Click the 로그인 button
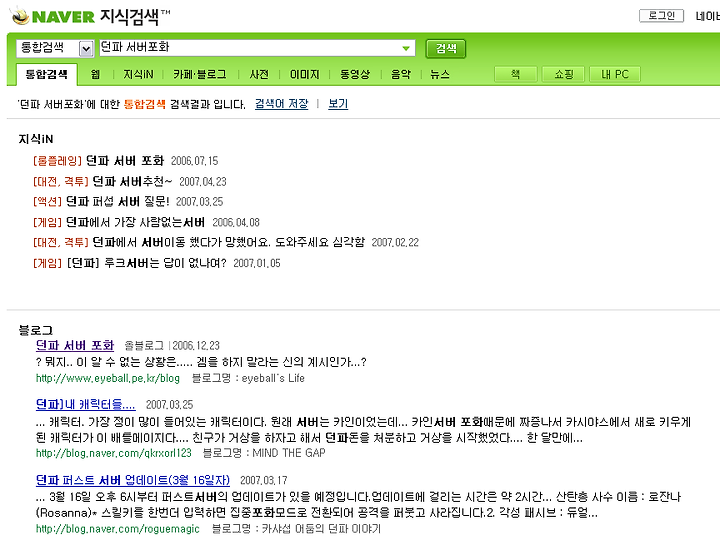Screen dimensions: 720x540 pyautogui.click(x=661, y=16)
